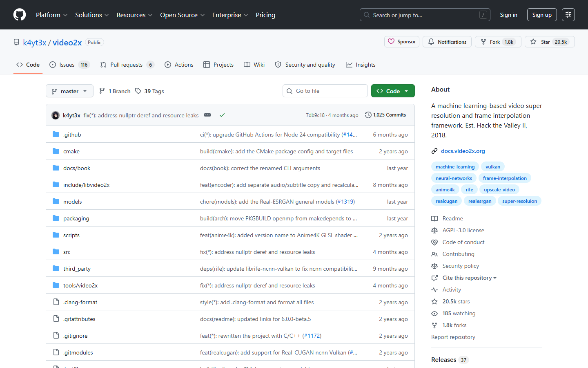Viewport: 588px width, 368px height.
Task: Select the realesrgan topic tag
Action: [479, 201]
